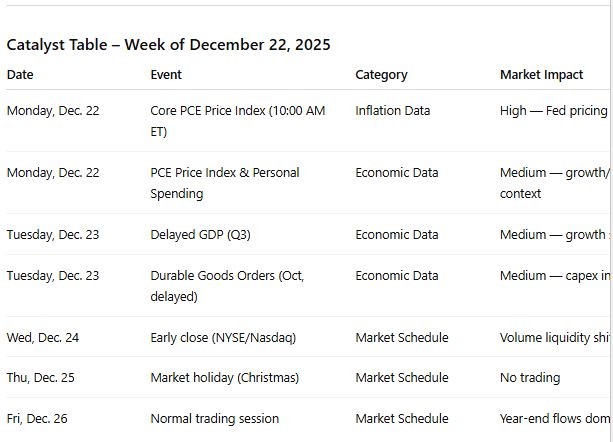Select the Year-end flows impact cell
This screenshot has height=442, width=613.
pos(555,419)
